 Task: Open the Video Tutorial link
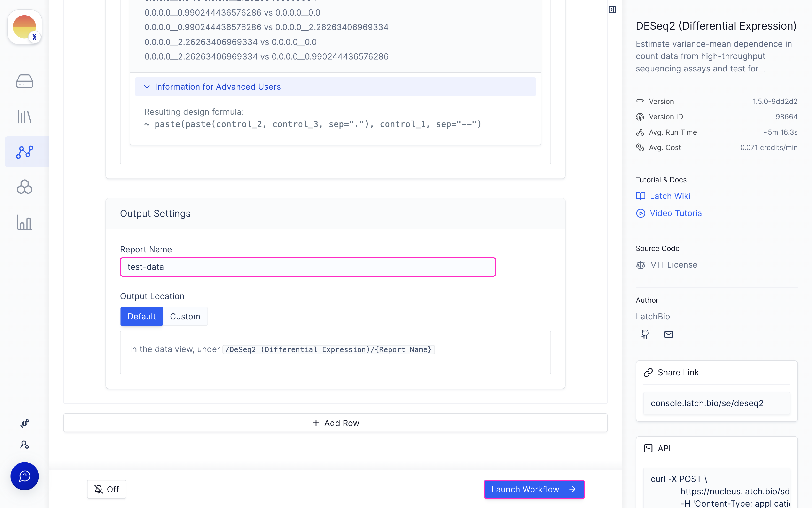[677, 213]
